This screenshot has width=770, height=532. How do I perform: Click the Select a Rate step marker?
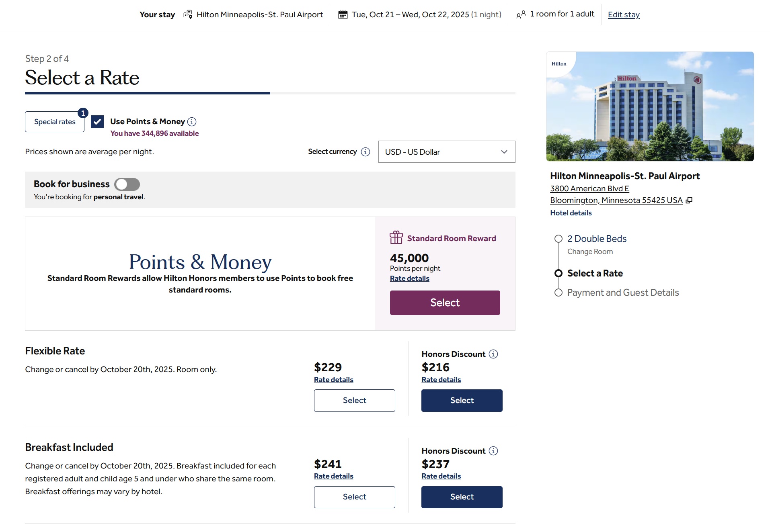point(558,273)
